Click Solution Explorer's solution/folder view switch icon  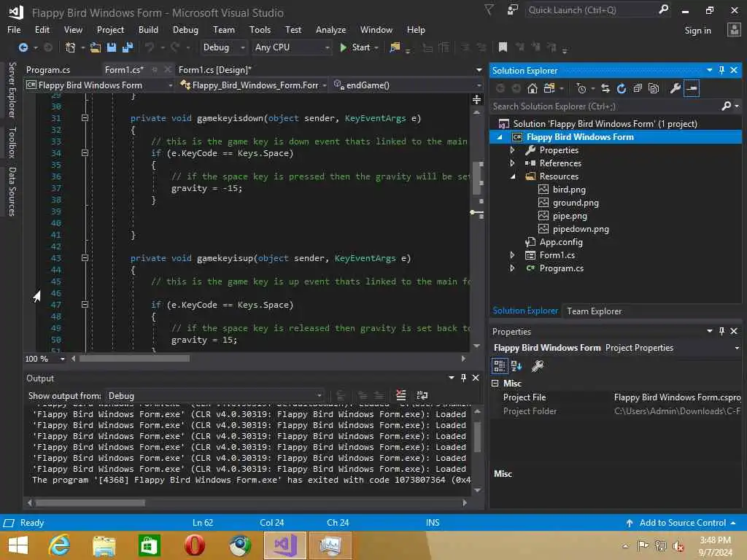549,88
